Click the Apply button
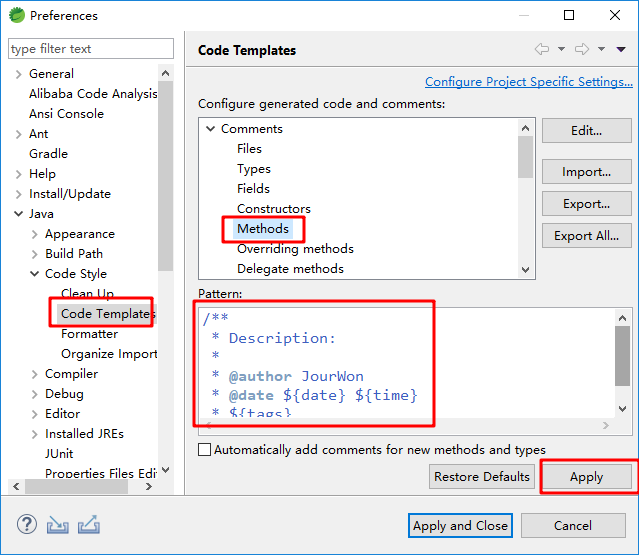This screenshot has width=639, height=555. click(x=586, y=476)
